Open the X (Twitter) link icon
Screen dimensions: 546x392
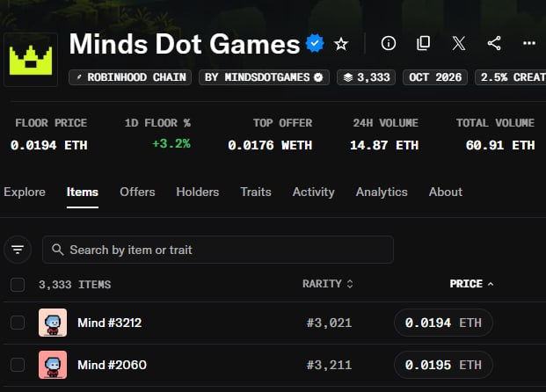(459, 44)
